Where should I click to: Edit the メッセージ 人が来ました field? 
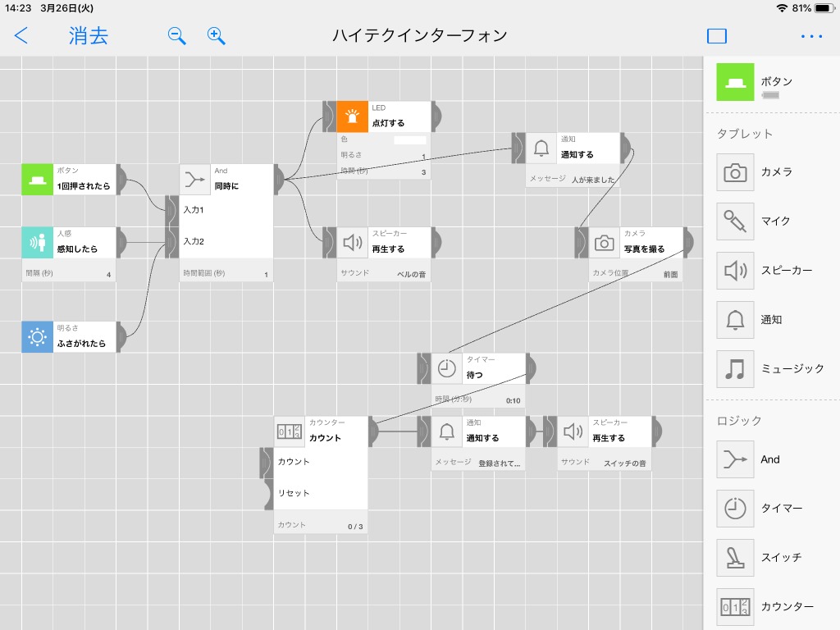click(x=573, y=179)
